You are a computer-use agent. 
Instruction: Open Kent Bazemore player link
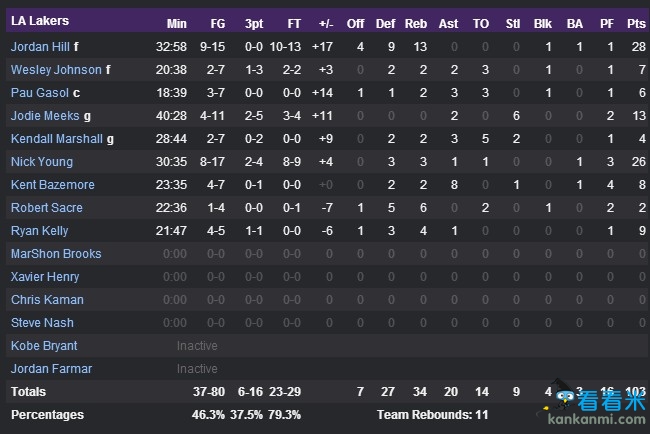pyautogui.click(x=53, y=184)
